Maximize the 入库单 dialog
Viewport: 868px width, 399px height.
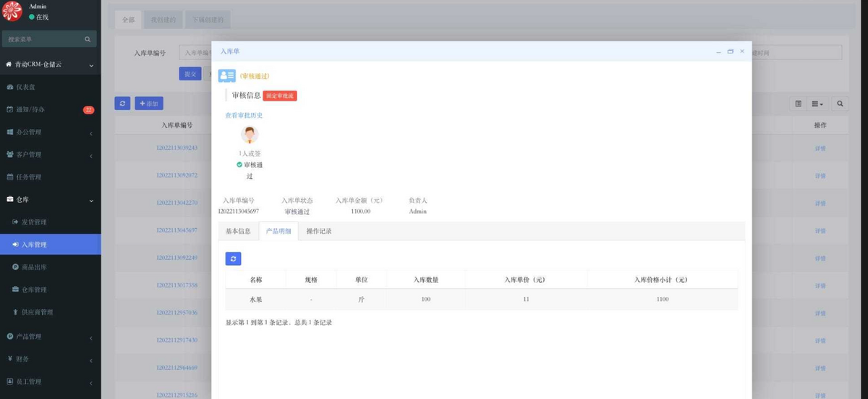tap(731, 51)
